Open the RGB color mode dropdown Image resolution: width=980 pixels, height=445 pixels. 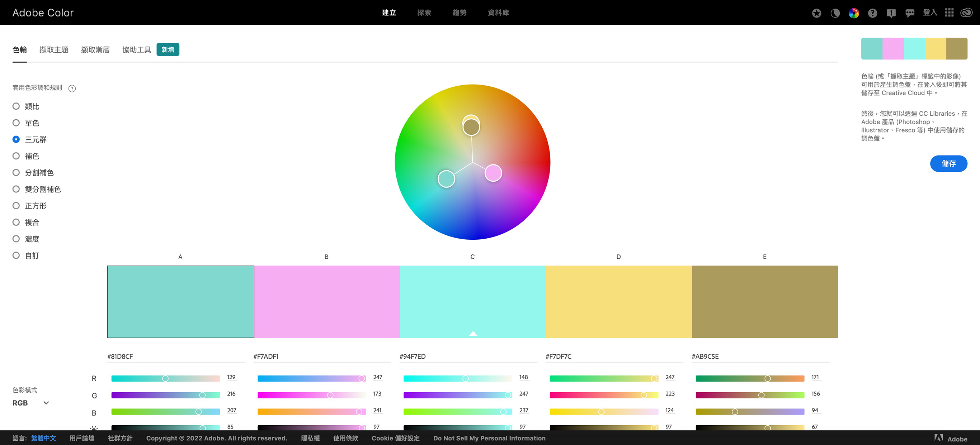[x=30, y=403]
